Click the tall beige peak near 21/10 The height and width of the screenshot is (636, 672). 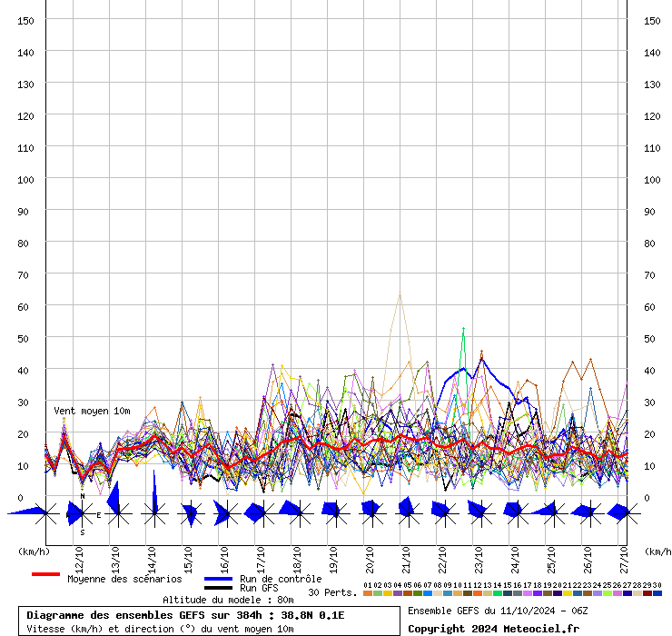pos(399,295)
